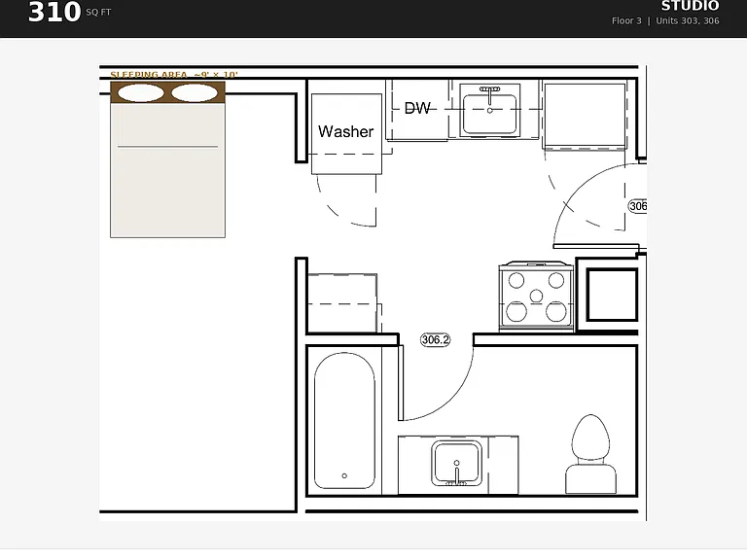Click the washer closet door swing arc
This screenshot has width=747, height=560.
(346, 200)
